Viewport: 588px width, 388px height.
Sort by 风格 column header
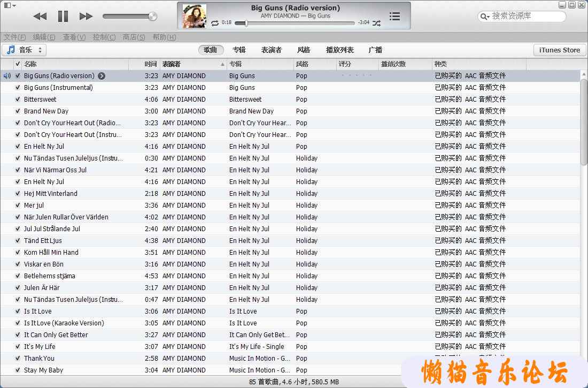tap(315, 64)
